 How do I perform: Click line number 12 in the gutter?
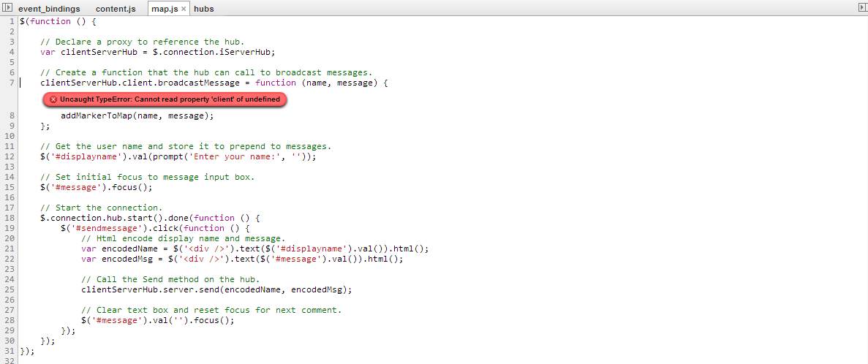[9, 156]
